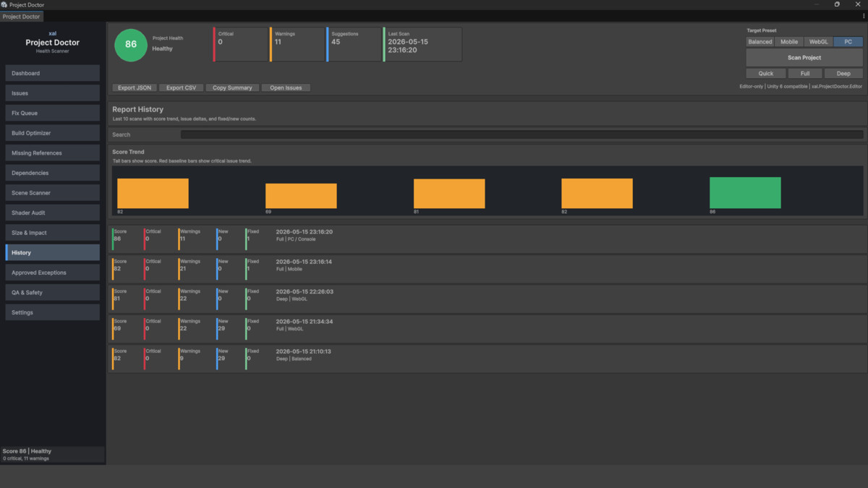The width and height of the screenshot is (868, 488).
Task: Select the scan entry 2026-05-15 23:16:20
Action: [x=488, y=239]
